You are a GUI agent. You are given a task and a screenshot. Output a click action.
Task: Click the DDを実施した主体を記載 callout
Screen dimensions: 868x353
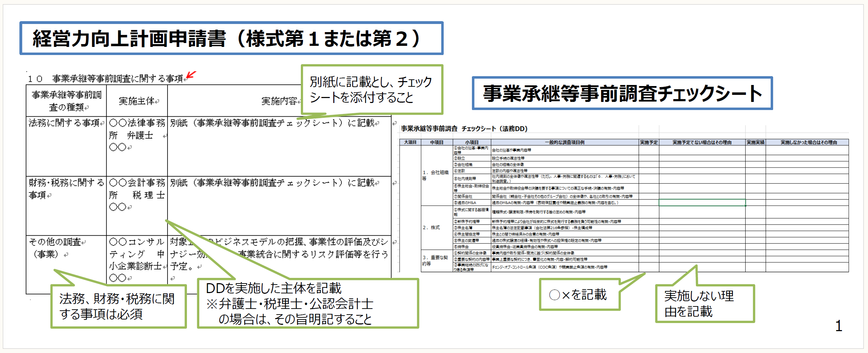click(308, 303)
